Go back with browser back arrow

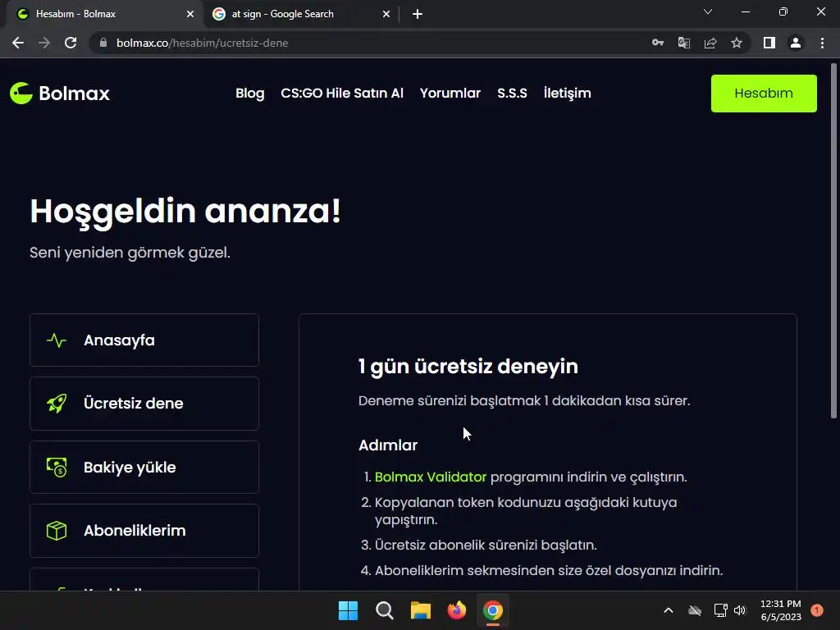(18, 43)
